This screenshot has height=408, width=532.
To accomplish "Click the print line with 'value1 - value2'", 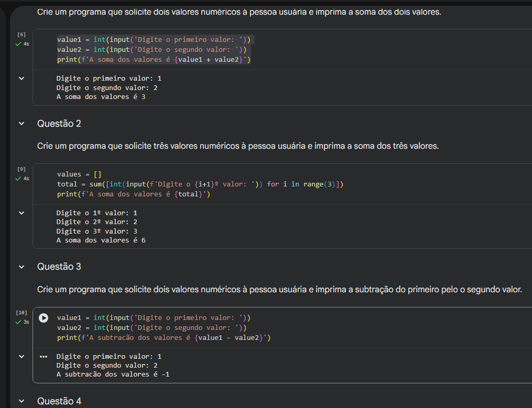I will pos(164,338).
